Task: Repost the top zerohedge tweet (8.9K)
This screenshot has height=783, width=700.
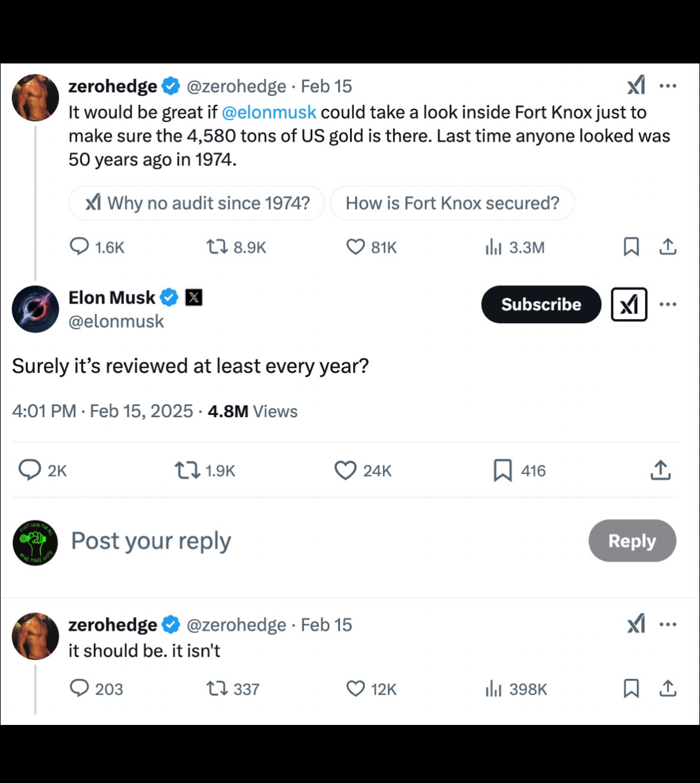Action: click(x=216, y=247)
